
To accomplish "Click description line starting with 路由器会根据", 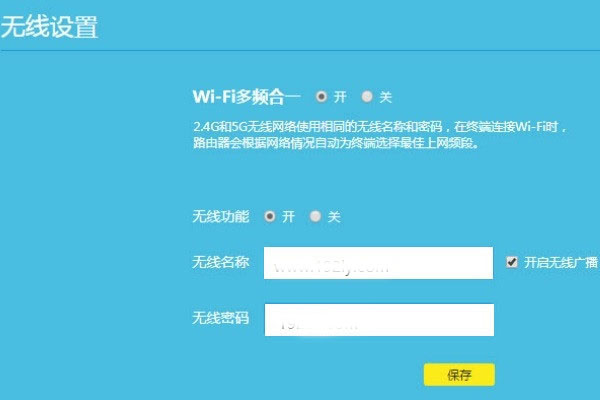I will click(336, 143).
